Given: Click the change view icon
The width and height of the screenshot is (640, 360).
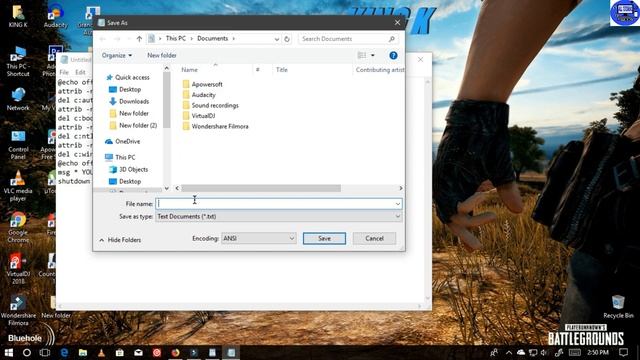Looking at the screenshot, I should (x=362, y=55).
